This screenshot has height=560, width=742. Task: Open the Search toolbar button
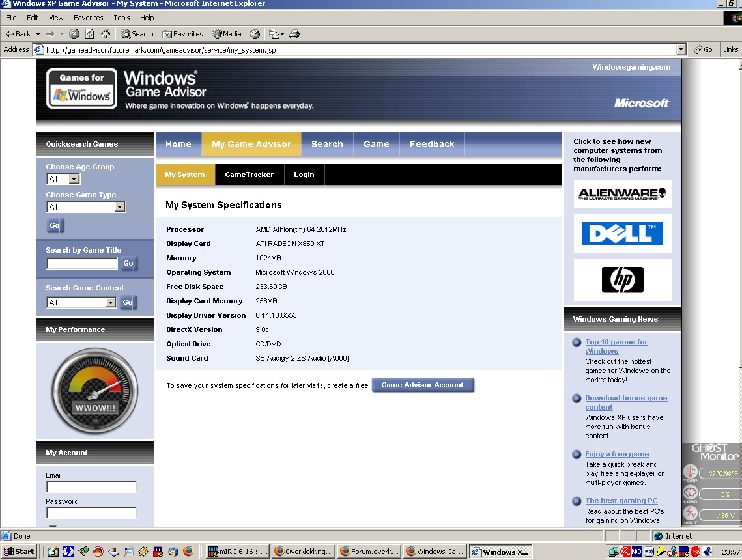137,34
